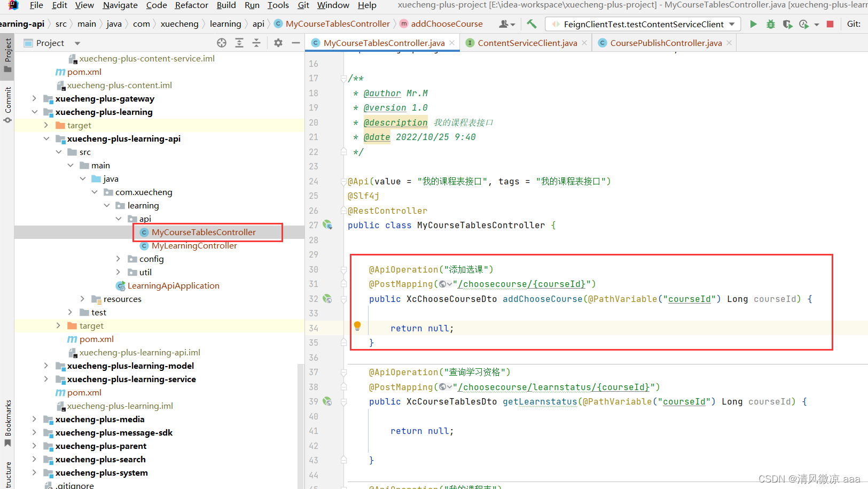
Task: Click the yellow lightbulb intention icon
Action: click(x=357, y=325)
